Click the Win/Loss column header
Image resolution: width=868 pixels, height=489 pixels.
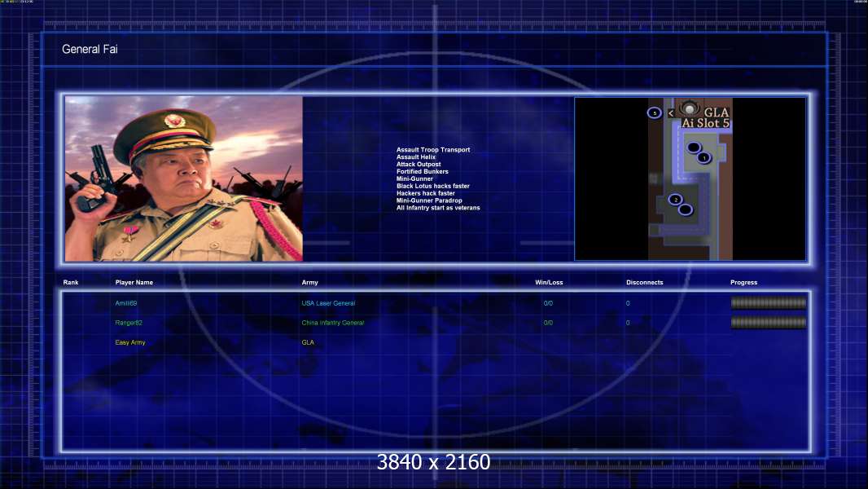pos(549,283)
